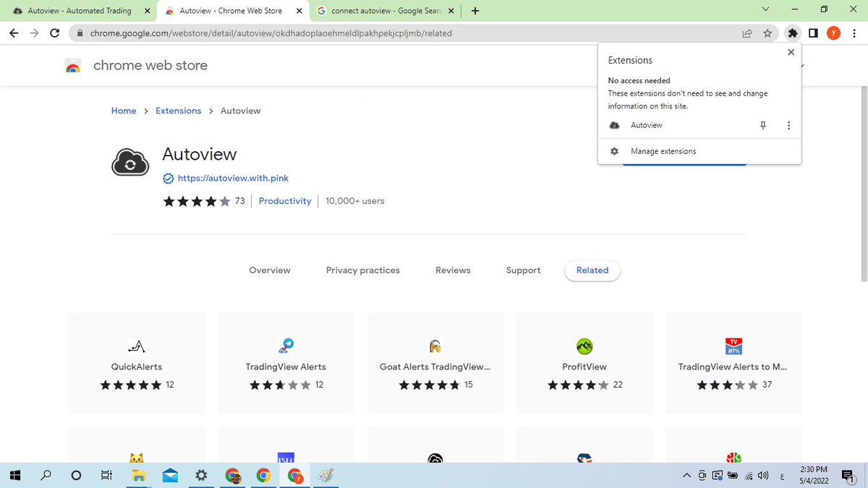
Task: Open Windows taskbar search
Action: [x=46, y=476]
